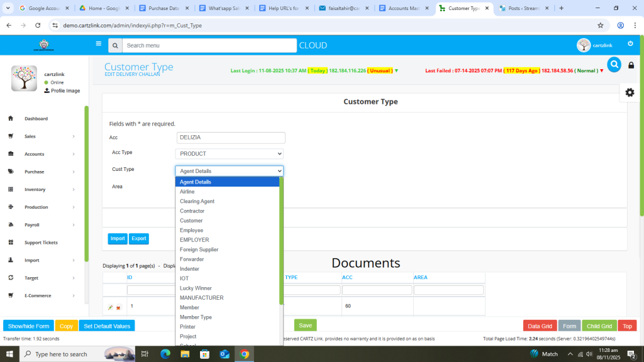Click the edit pencil icon in row 1
Image resolution: width=644 pixels, height=362 pixels.
tap(111, 307)
